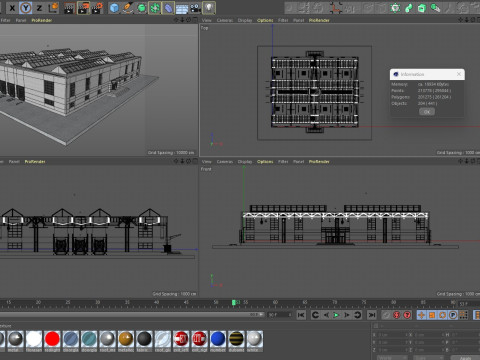Open the View menu in Top viewport
The width and height of the screenshot is (480, 360).
coord(207,20)
